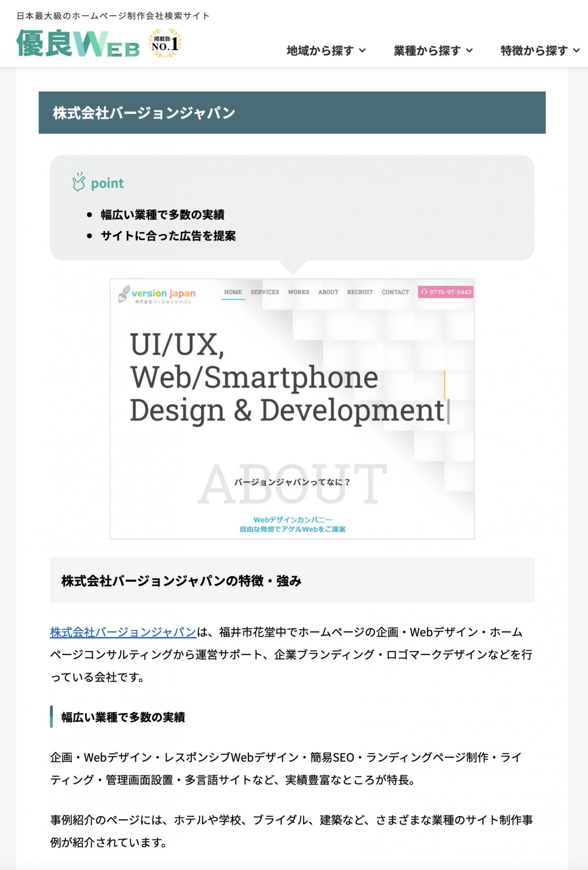Click the version japan rocket logo in screenshot
Viewport: 588px width, 870px height.
157,294
